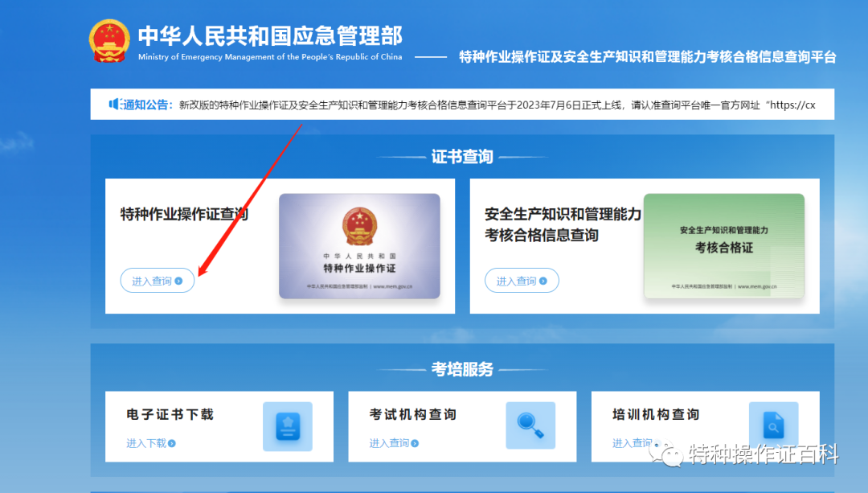Click the 电子证书下载 certificate icon
The width and height of the screenshot is (868, 493).
click(287, 426)
